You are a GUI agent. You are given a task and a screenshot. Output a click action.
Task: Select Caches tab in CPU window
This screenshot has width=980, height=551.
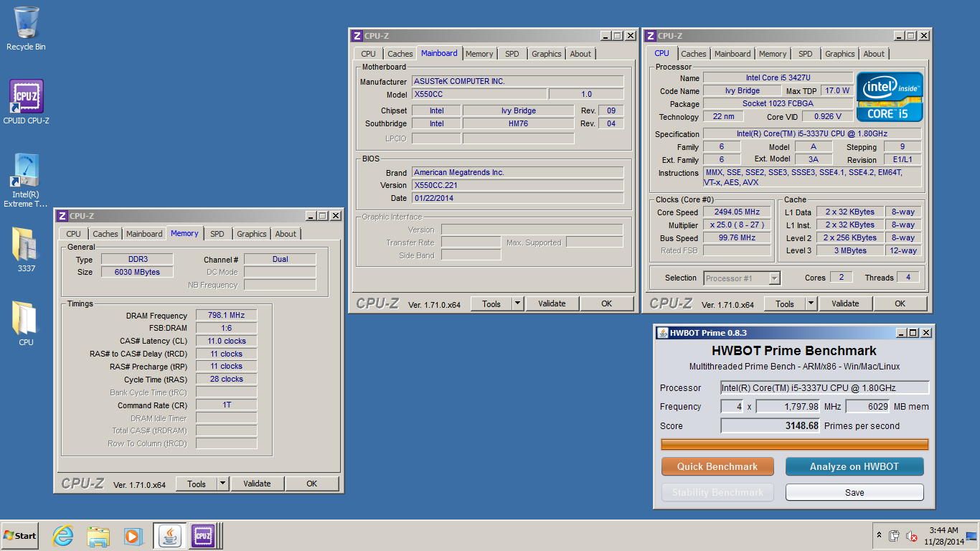(694, 54)
